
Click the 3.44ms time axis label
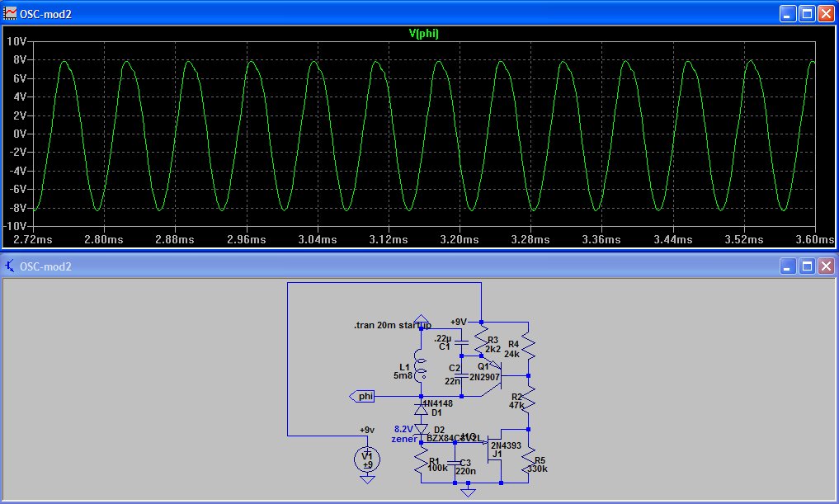coord(672,240)
